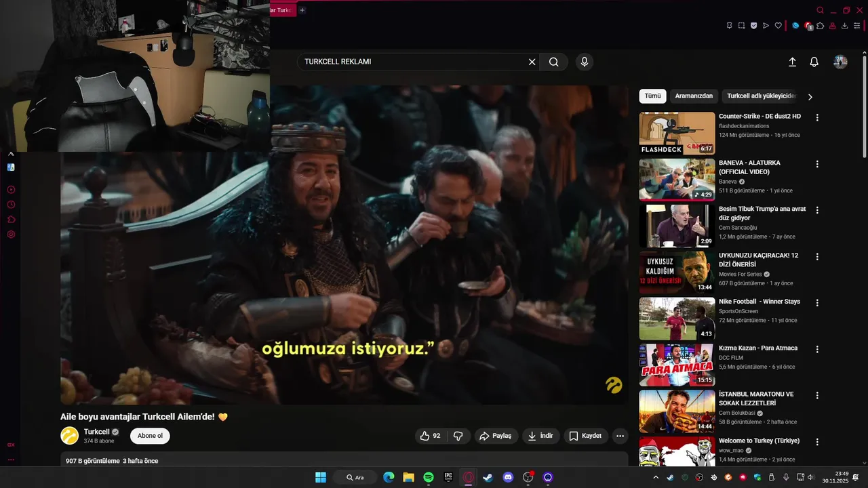Open Spotify from the taskbar
The image size is (868, 488).
click(429, 477)
